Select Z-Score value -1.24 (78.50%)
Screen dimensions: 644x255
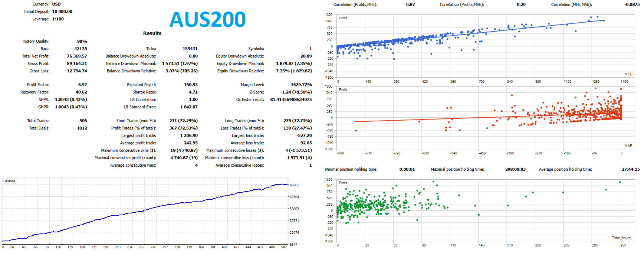[x=296, y=92]
